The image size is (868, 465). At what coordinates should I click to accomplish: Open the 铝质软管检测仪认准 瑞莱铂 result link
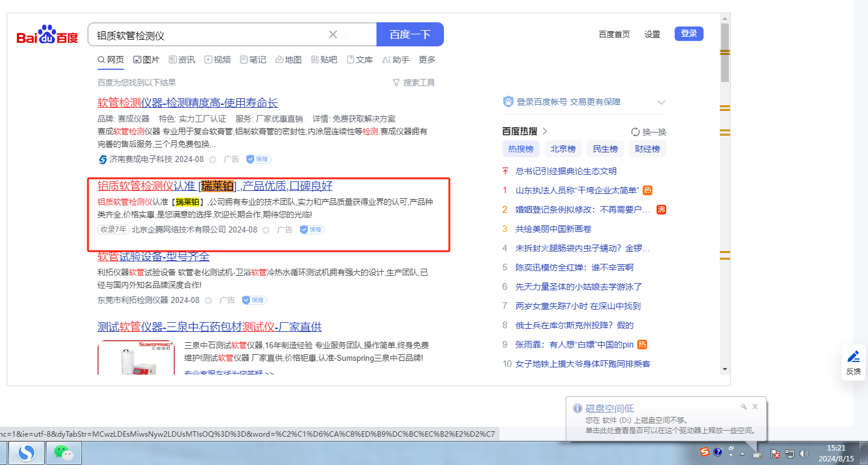click(215, 186)
